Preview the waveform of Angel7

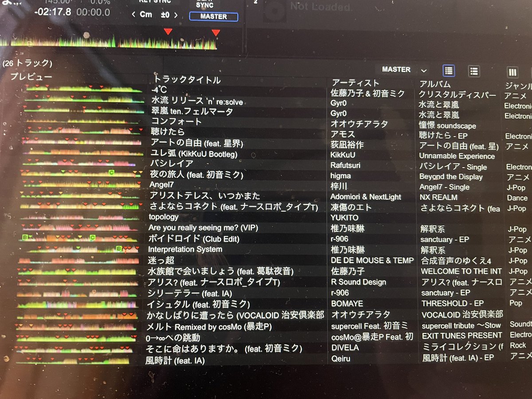click(x=81, y=184)
